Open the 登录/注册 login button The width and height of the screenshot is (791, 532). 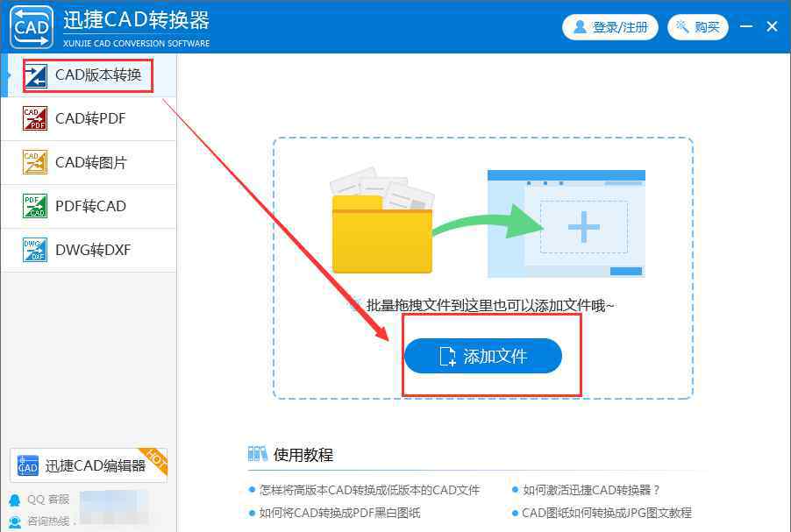click(609, 26)
